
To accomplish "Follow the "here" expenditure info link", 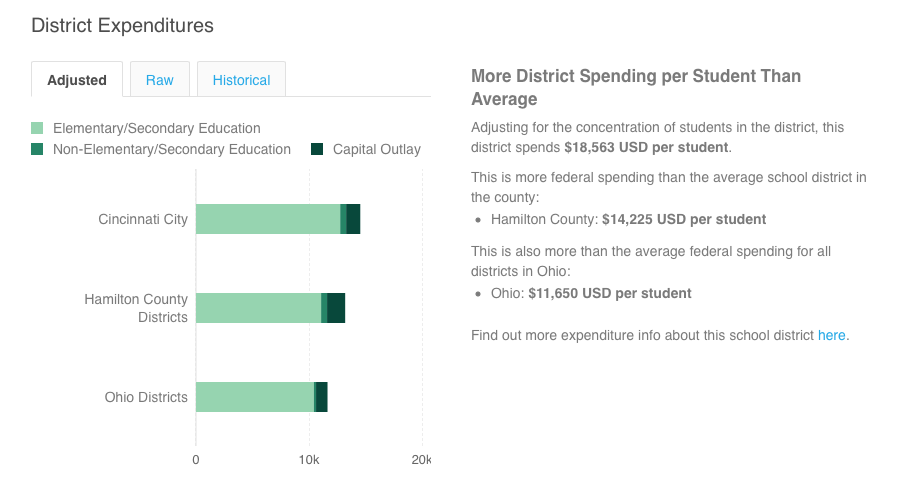I will pos(832,335).
